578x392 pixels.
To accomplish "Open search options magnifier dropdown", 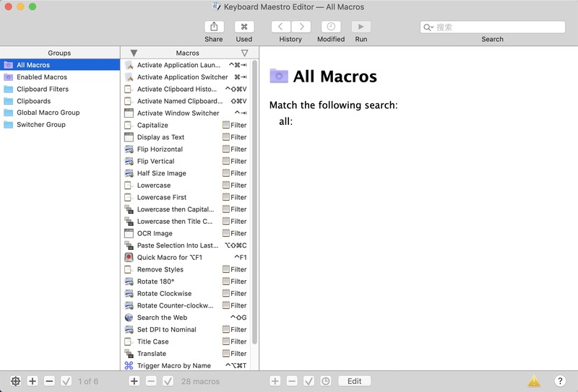I will coord(428,27).
